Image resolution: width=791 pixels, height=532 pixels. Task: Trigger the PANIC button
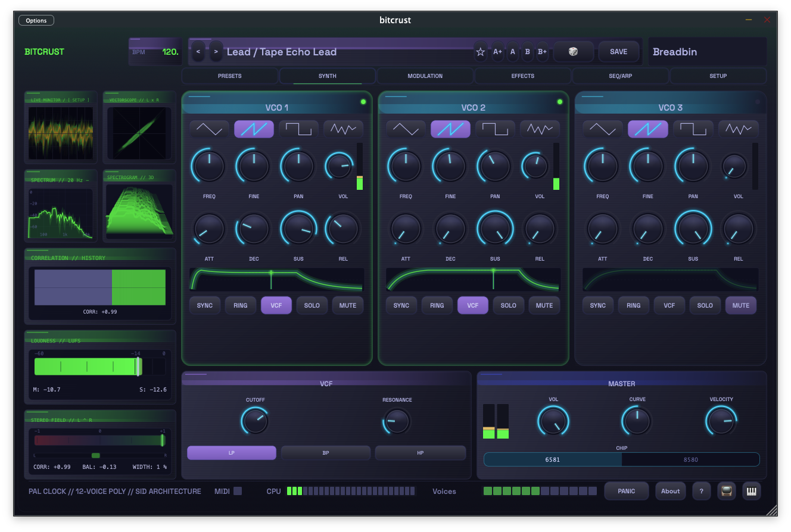pyautogui.click(x=626, y=491)
